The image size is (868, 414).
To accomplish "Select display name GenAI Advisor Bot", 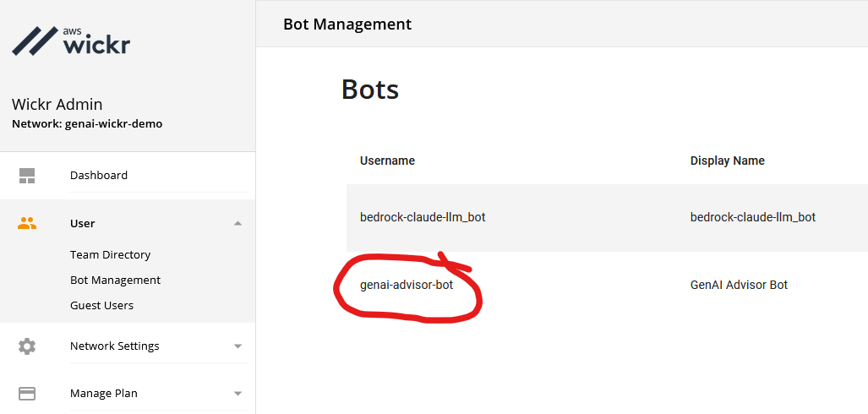I will pyautogui.click(x=739, y=285).
